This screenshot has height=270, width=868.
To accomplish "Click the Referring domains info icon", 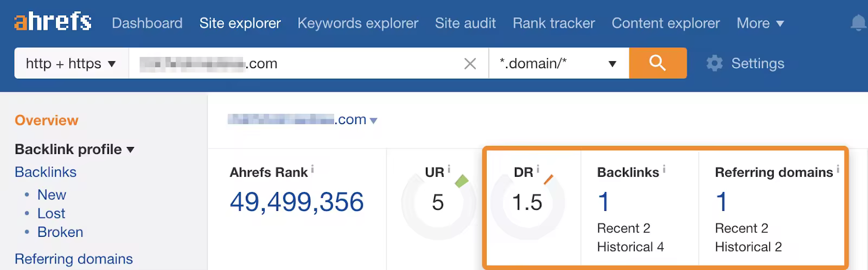I will [838, 169].
